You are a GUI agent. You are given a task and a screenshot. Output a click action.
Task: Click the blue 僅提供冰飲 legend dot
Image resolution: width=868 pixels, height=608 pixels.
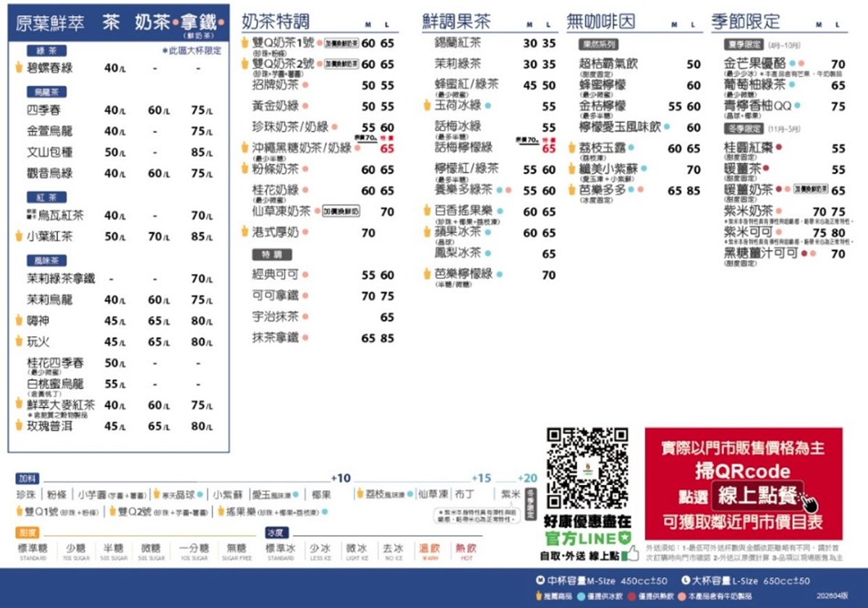pos(582,596)
